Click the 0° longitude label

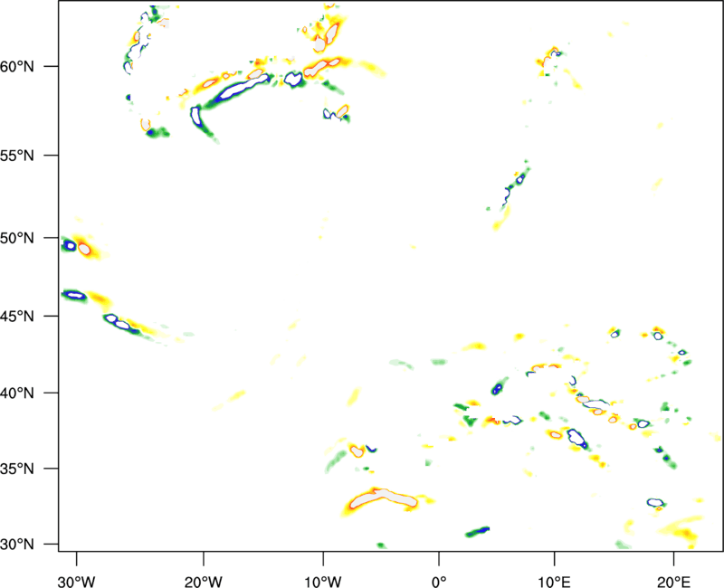(439, 582)
